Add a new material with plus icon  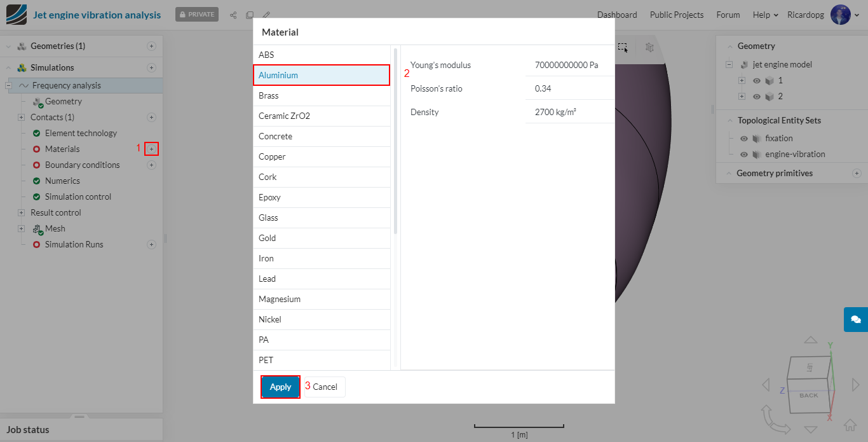point(151,149)
